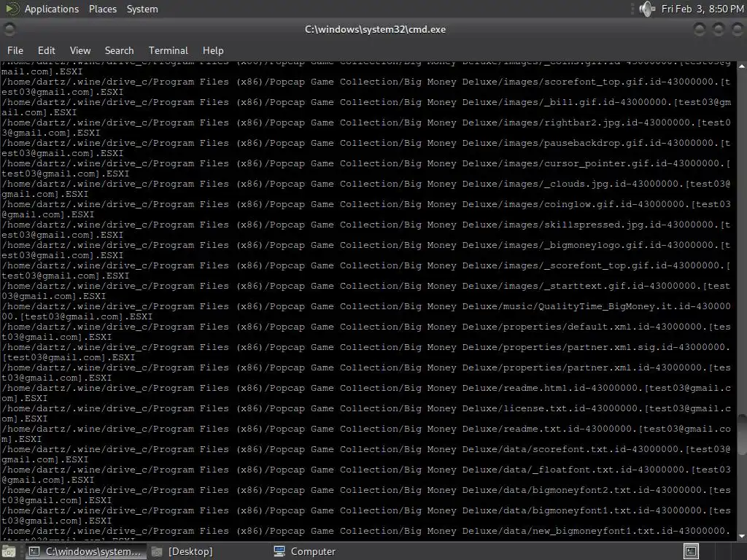This screenshot has height=560, width=747.
Task: Open the File menu
Action: [x=15, y=50]
